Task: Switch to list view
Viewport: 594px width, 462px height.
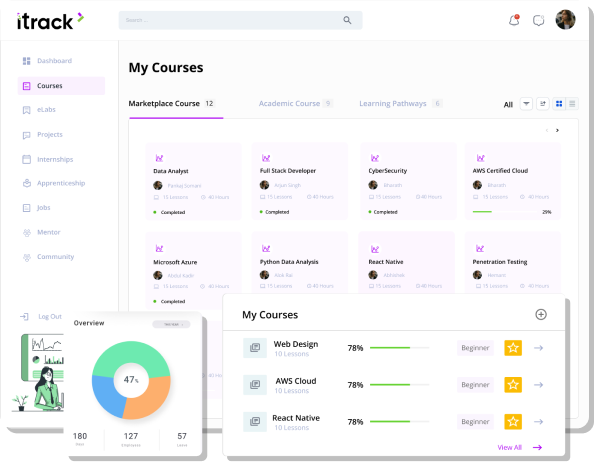Action: [572, 103]
